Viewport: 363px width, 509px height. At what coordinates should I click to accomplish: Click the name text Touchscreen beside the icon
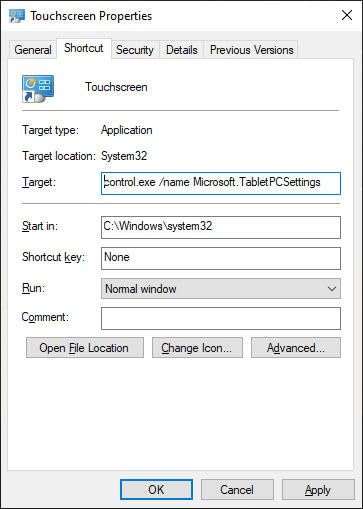116,87
